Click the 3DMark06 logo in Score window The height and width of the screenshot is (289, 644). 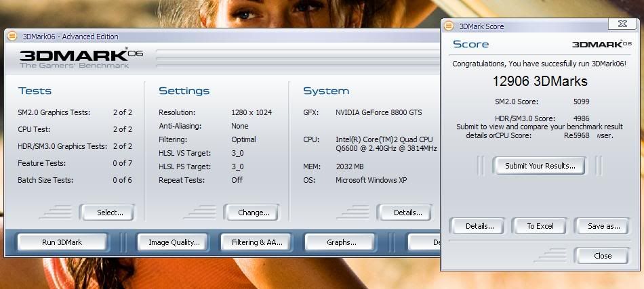click(602, 44)
